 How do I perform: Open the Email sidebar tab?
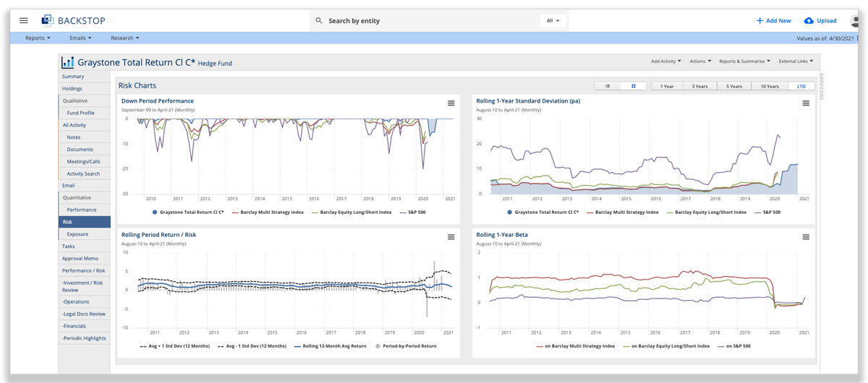point(85,186)
